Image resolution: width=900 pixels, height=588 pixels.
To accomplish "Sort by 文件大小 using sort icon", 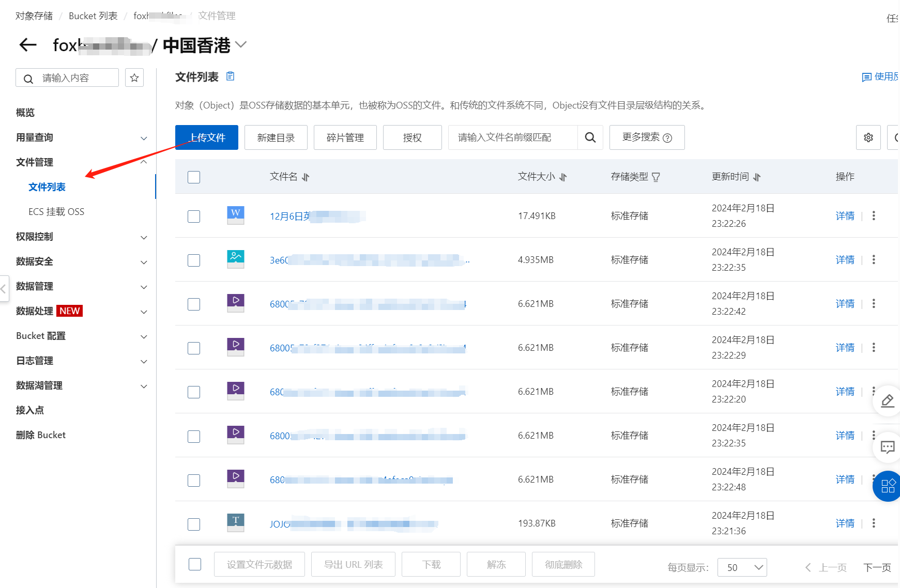I will (x=563, y=177).
